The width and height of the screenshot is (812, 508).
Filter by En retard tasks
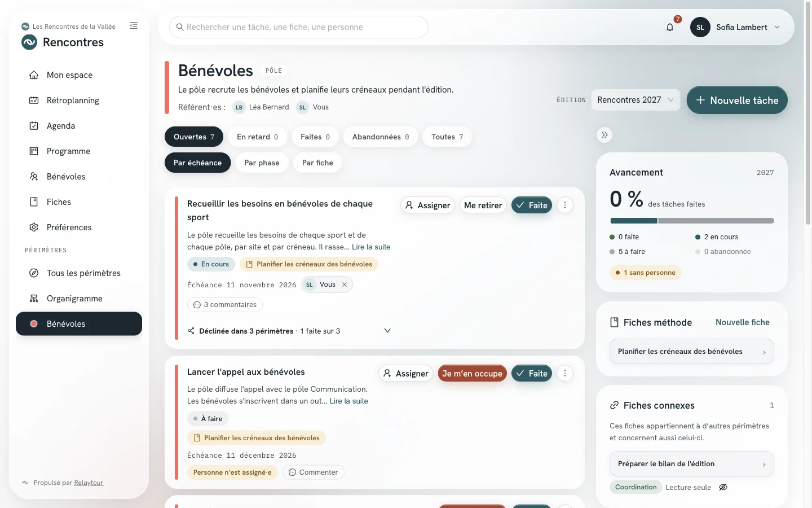[x=258, y=137]
